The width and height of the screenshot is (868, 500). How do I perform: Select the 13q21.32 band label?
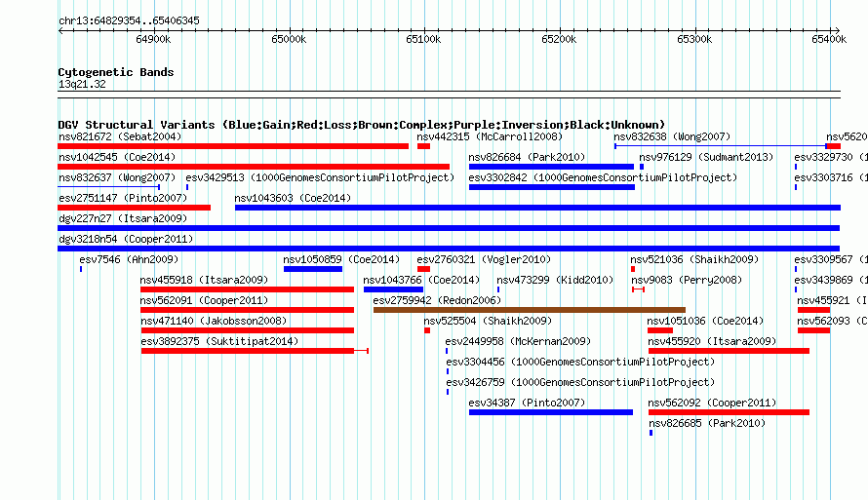[82, 84]
